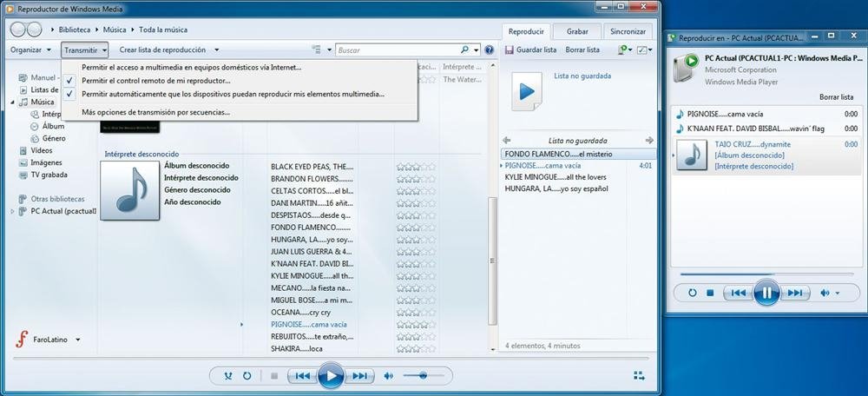Toggle repeat in main player controls
868x396 pixels.
[x=247, y=376]
